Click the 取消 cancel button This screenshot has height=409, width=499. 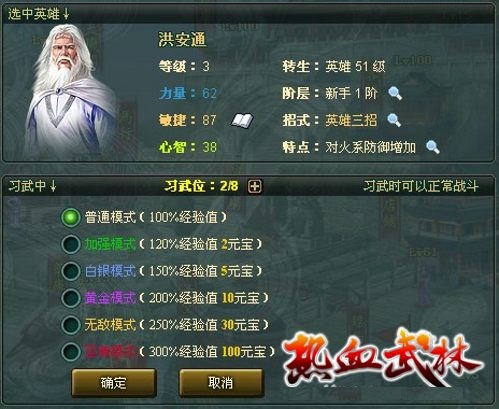(221, 383)
